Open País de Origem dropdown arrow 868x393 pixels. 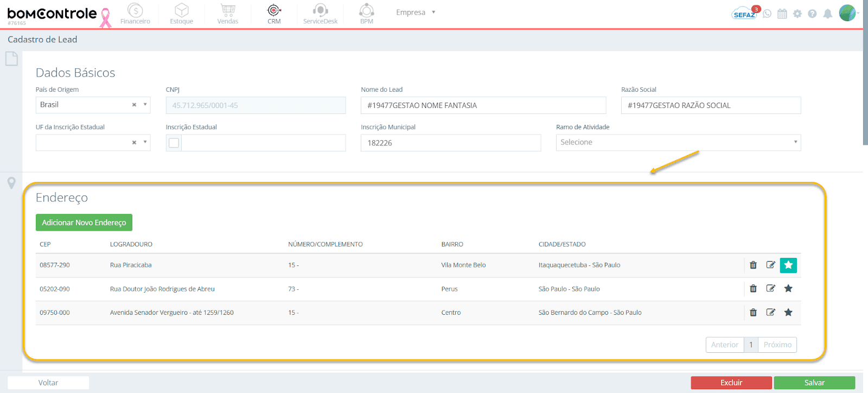[145, 104]
